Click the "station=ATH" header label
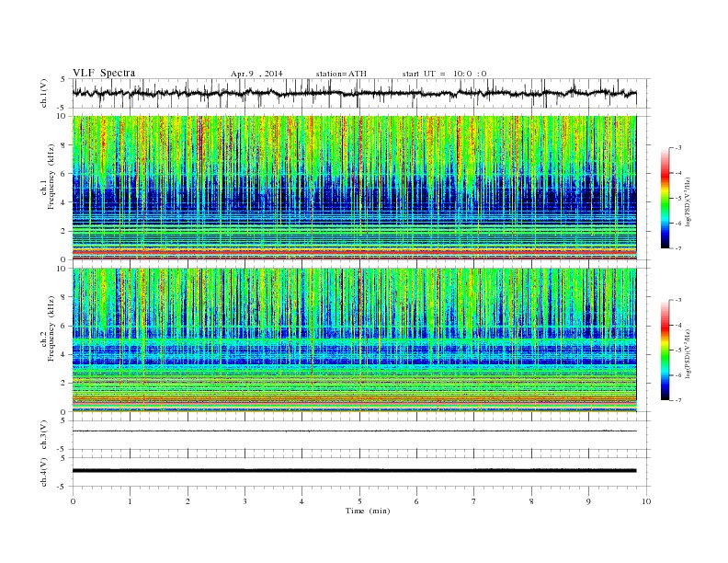Image resolution: width=728 pixels, height=563 pixels. click(x=341, y=74)
